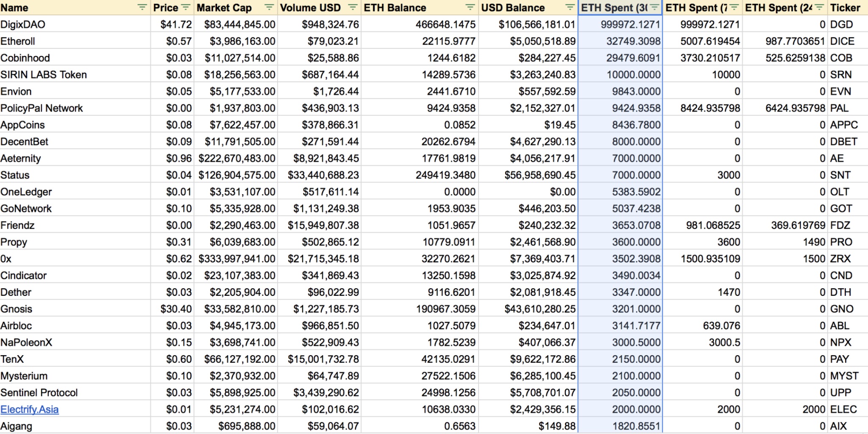
Task: Open the Name column filter icon
Action: 142,7
